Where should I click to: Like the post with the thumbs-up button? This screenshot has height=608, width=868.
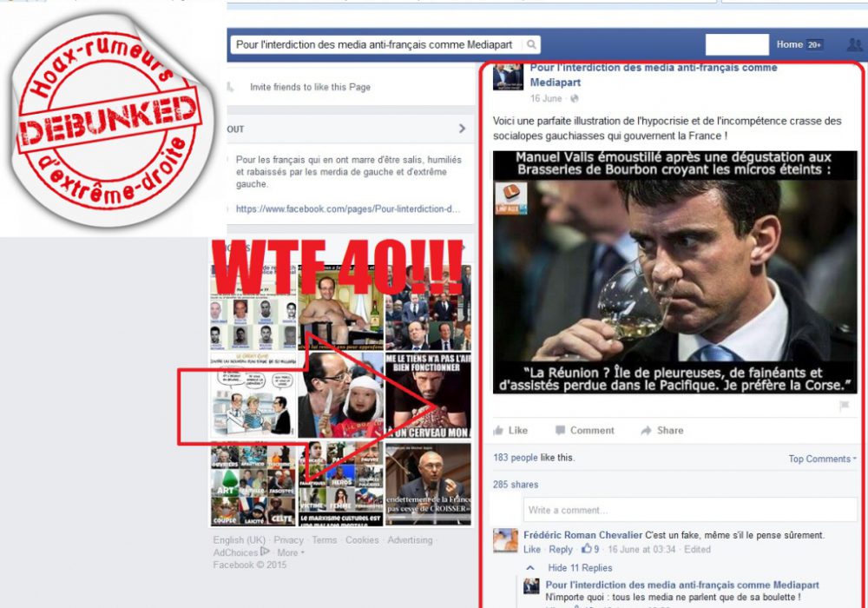pyautogui.click(x=510, y=430)
